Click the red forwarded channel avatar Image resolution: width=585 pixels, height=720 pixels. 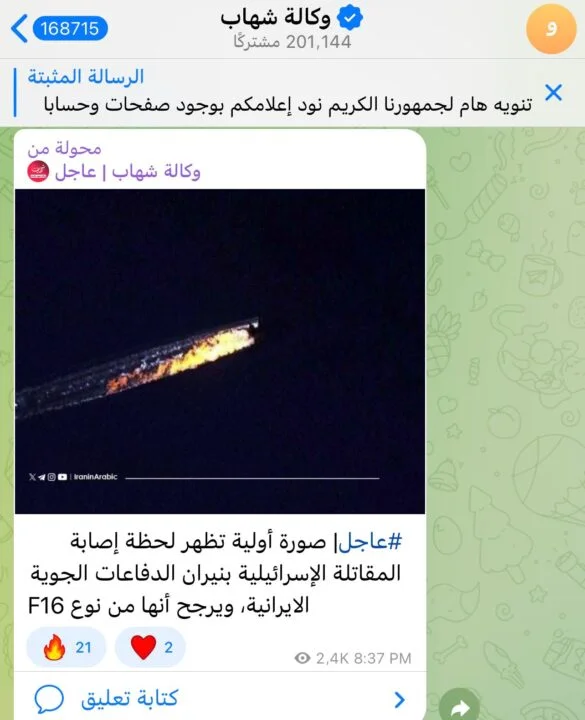(x=38, y=172)
